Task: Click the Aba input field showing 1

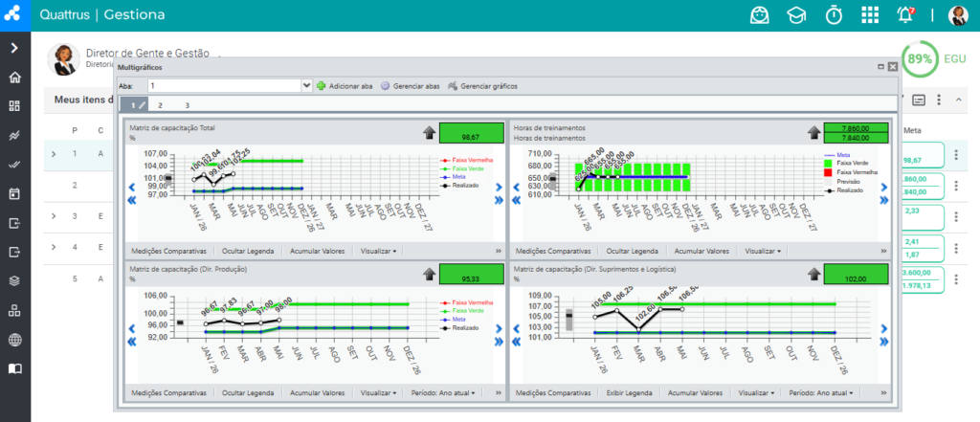Action: pyautogui.click(x=224, y=86)
